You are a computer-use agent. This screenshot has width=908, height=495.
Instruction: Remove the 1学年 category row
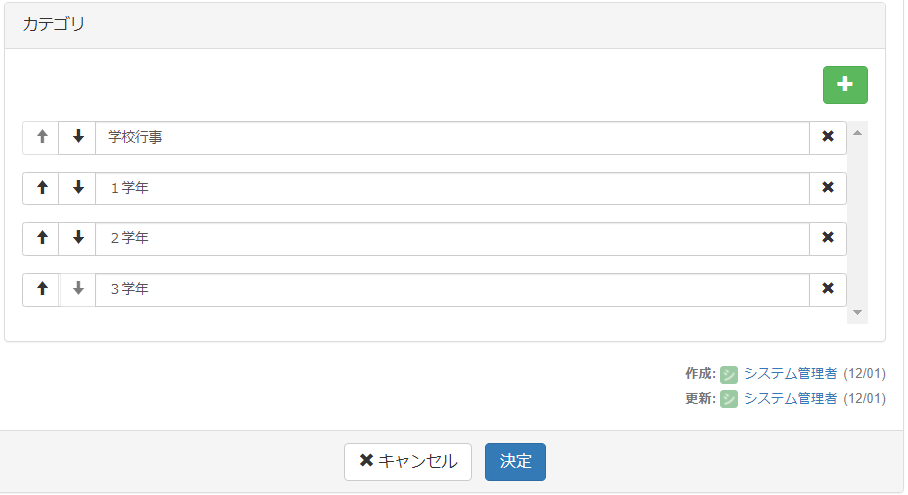coord(827,188)
